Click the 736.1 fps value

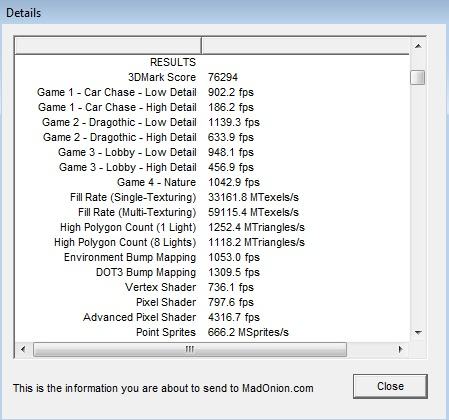pos(231,287)
